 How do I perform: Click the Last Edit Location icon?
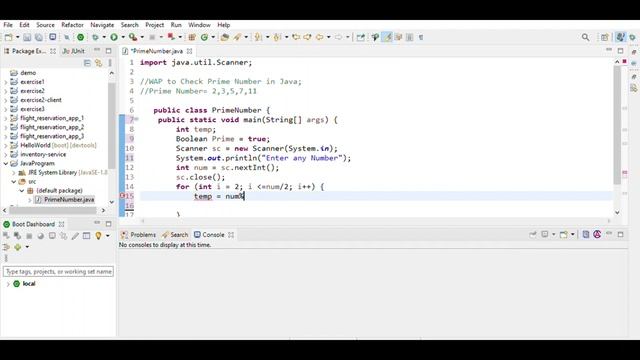click(x=296, y=37)
